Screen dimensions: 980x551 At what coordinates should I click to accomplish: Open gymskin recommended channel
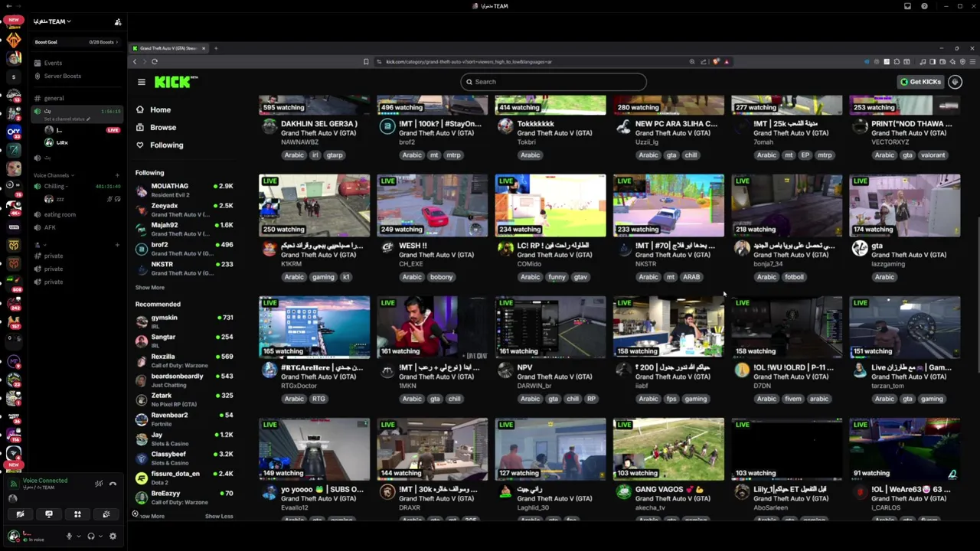pyautogui.click(x=184, y=321)
